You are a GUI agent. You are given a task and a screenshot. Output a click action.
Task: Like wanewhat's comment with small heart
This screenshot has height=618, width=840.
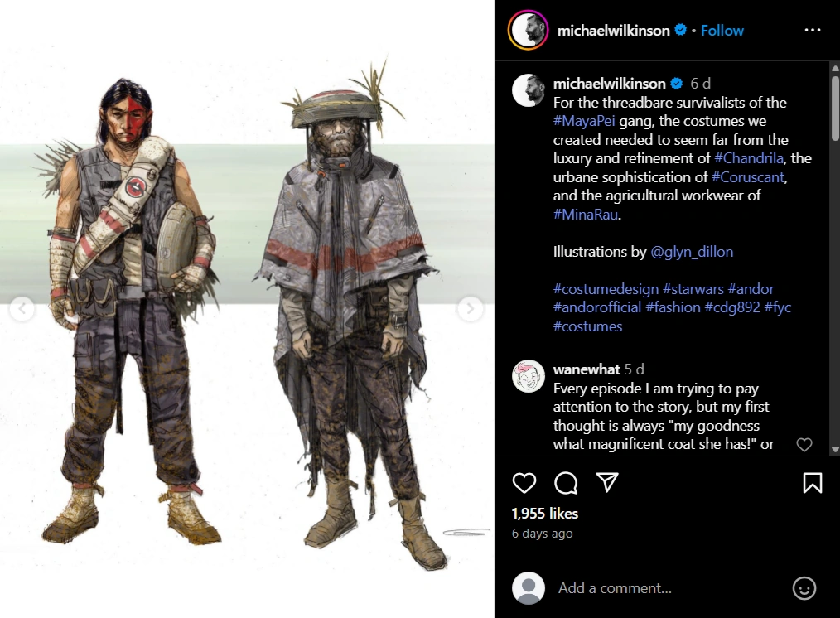click(804, 445)
